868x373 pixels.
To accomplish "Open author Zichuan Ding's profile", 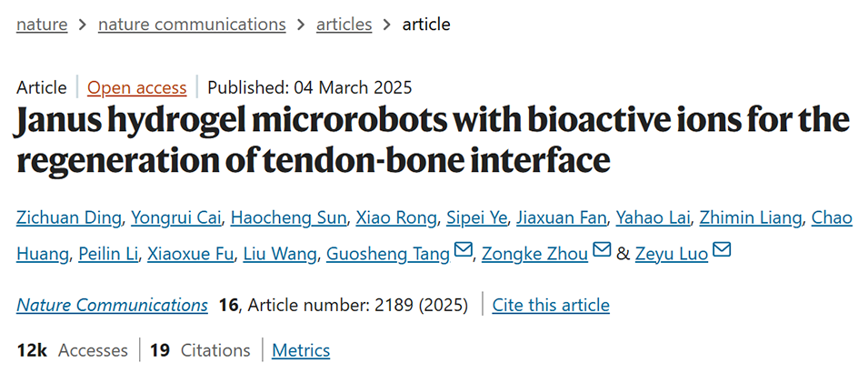I will (x=69, y=218).
